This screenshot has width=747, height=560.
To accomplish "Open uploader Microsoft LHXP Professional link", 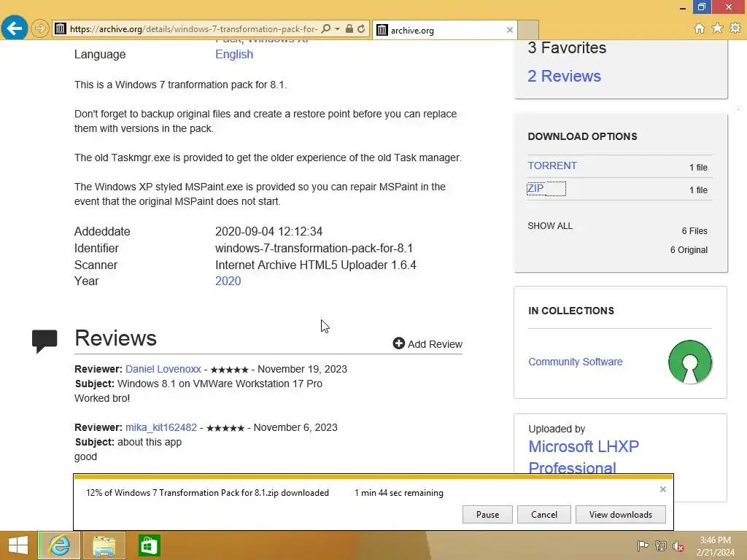I will (x=584, y=456).
